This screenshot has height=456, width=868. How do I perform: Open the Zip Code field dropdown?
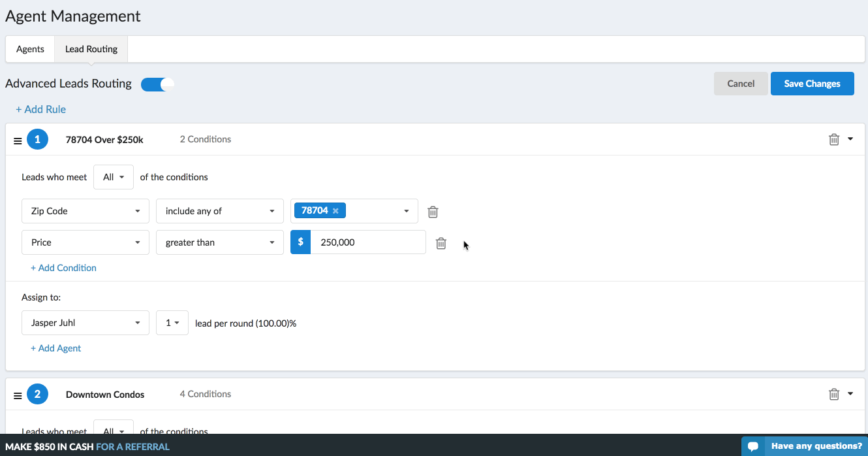[x=85, y=211]
